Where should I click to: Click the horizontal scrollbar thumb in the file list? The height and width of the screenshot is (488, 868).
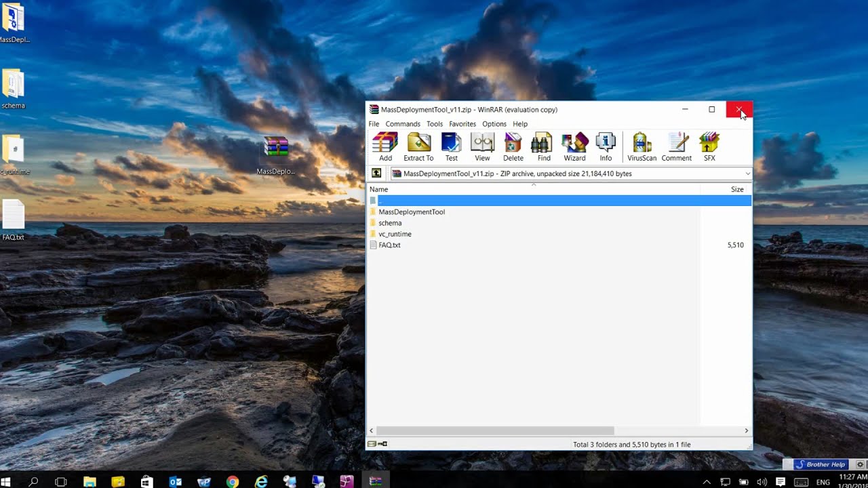click(495, 430)
